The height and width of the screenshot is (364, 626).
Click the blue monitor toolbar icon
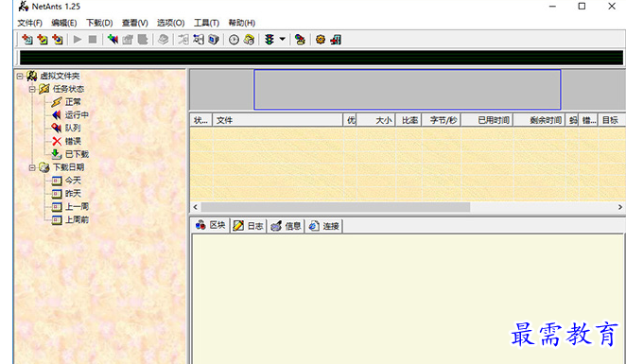(214, 40)
